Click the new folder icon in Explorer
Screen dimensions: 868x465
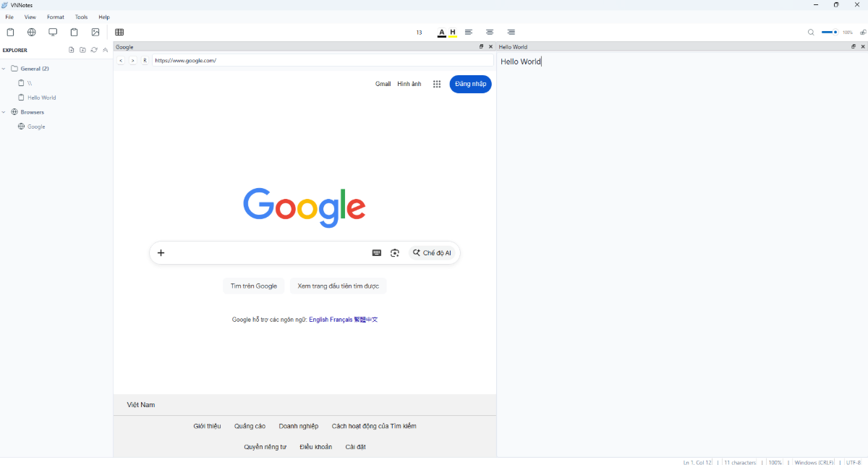(x=82, y=50)
